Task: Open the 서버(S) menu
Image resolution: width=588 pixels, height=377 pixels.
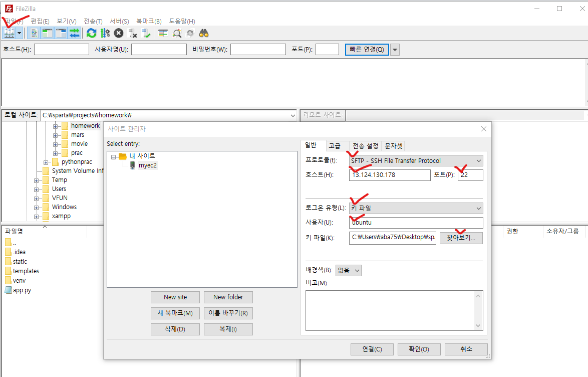Action: (x=119, y=22)
